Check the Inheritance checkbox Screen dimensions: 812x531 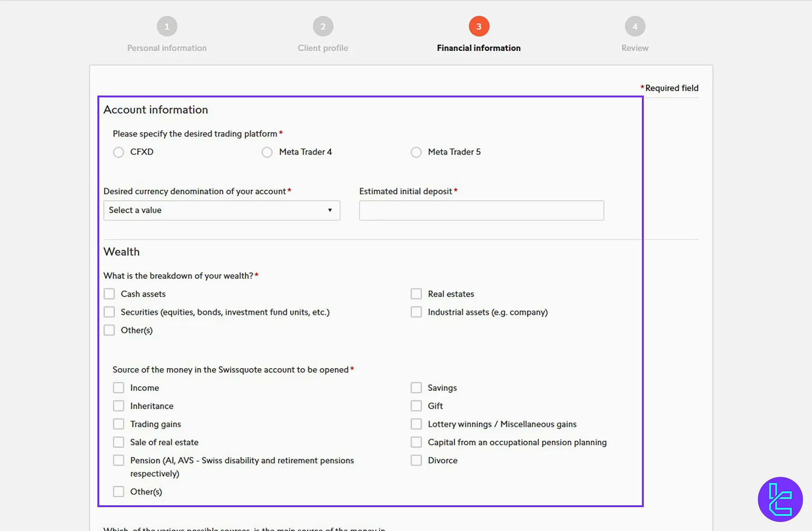(119, 406)
